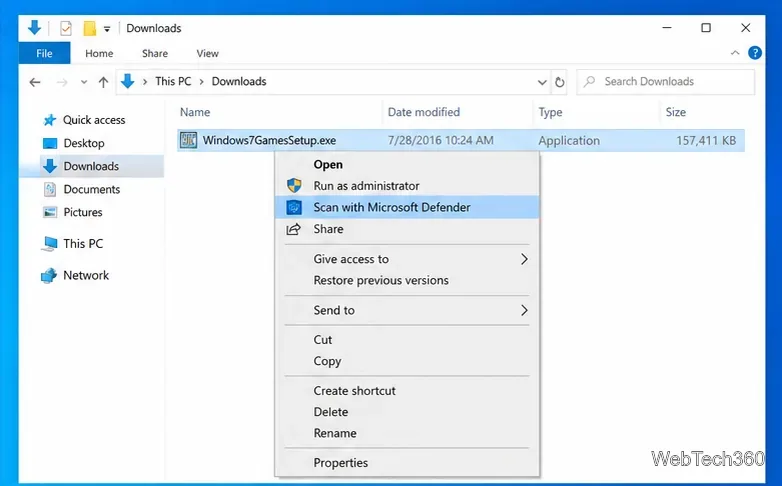Expand the Send to submenu
Image resolution: width=782 pixels, height=486 pixels.
pos(406,310)
